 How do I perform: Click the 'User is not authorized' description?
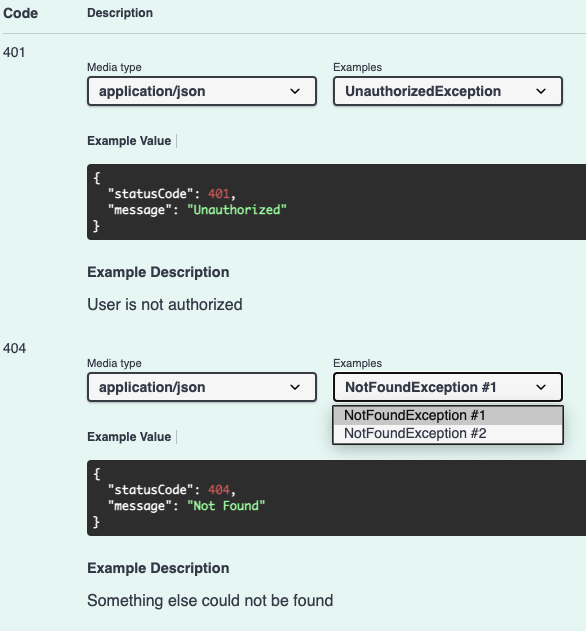tap(165, 305)
